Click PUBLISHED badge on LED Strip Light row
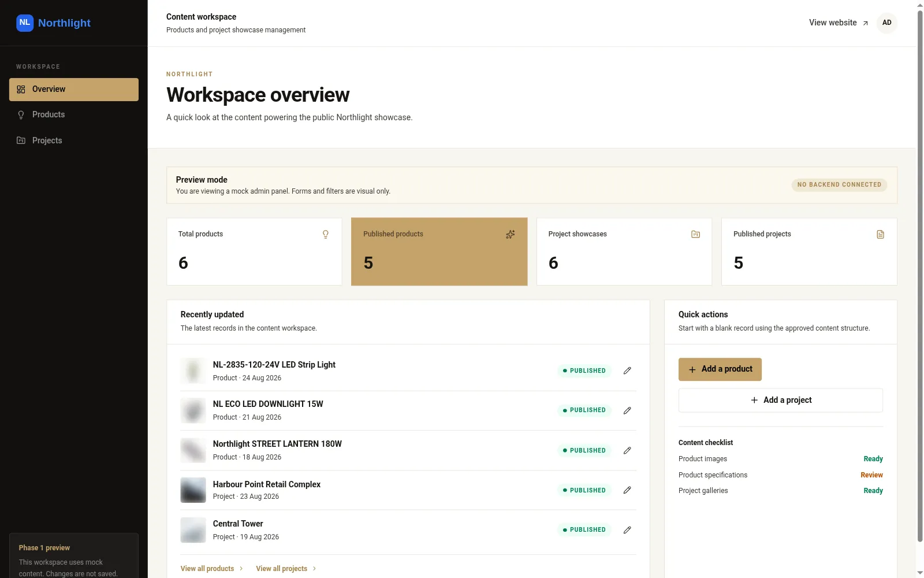 584,370
